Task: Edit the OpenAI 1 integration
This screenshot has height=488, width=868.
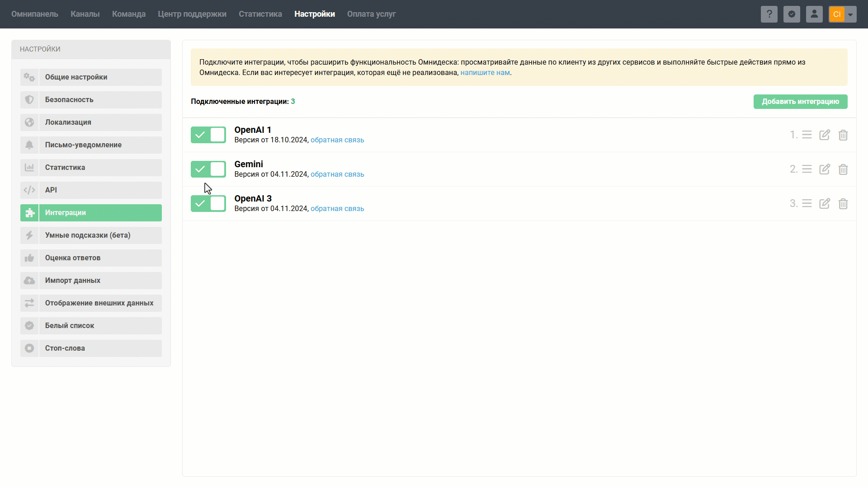Action: (825, 135)
